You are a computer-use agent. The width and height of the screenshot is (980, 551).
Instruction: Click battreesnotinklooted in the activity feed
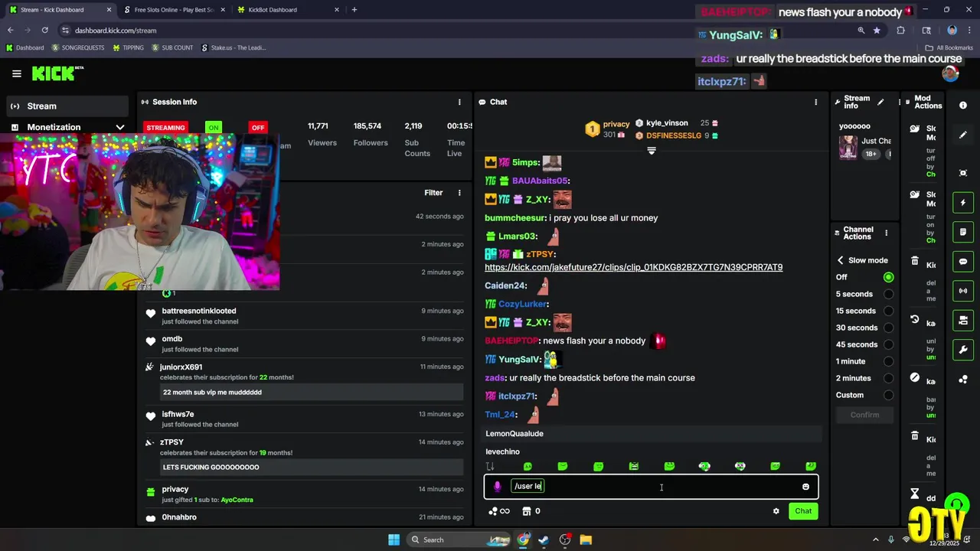coord(198,311)
